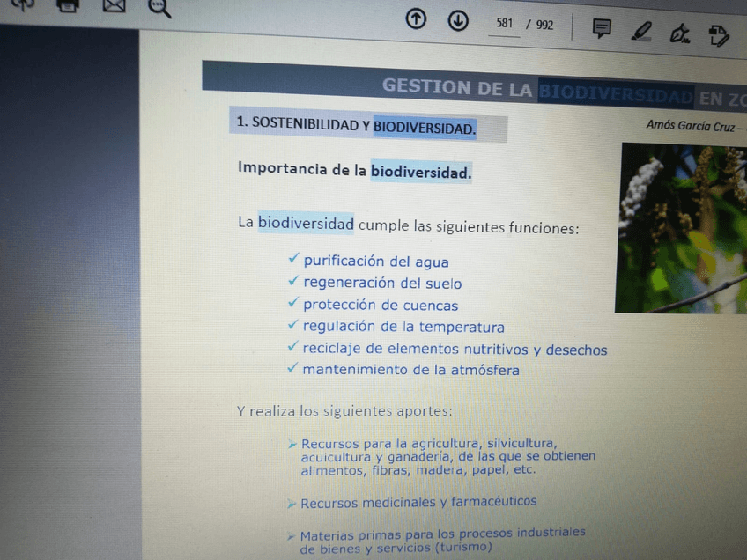Click the total page count 992

[544, 26]
